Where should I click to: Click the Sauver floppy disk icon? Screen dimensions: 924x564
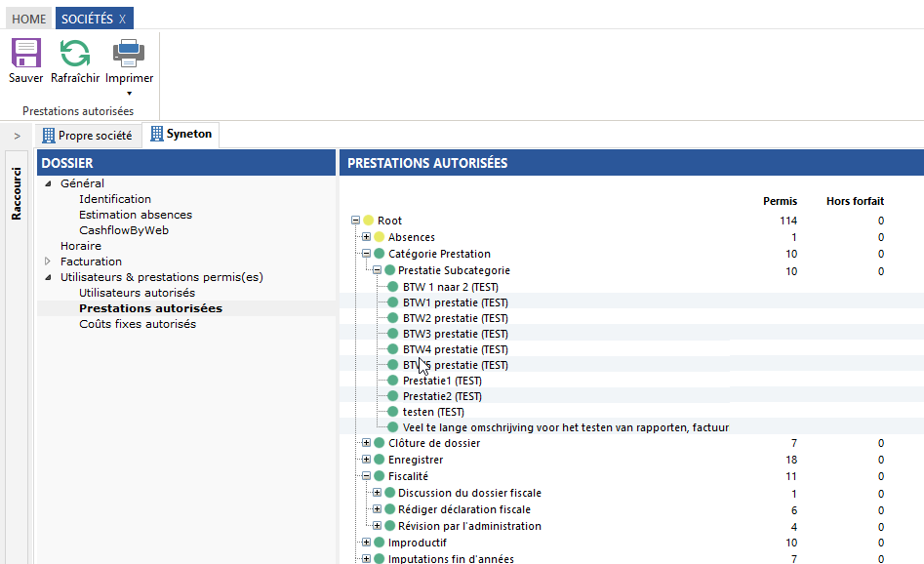tap(26, 53)
